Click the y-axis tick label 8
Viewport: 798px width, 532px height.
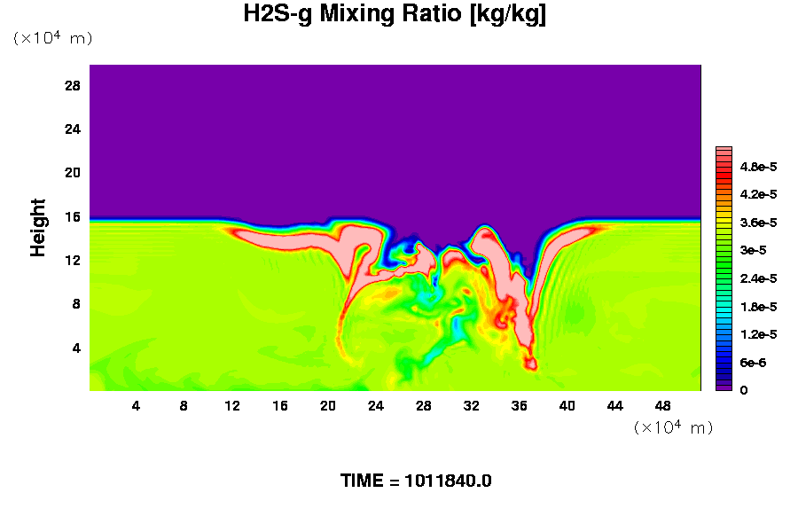(76, 304)
